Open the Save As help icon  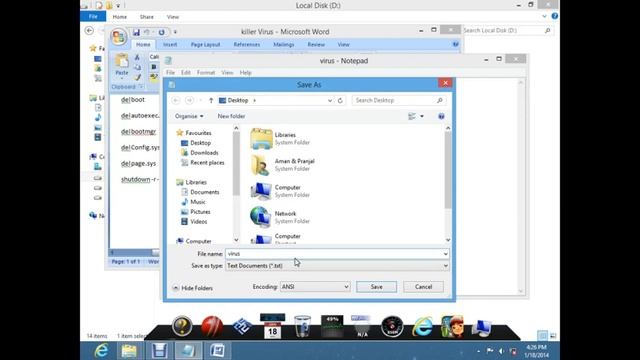[441, 116]
